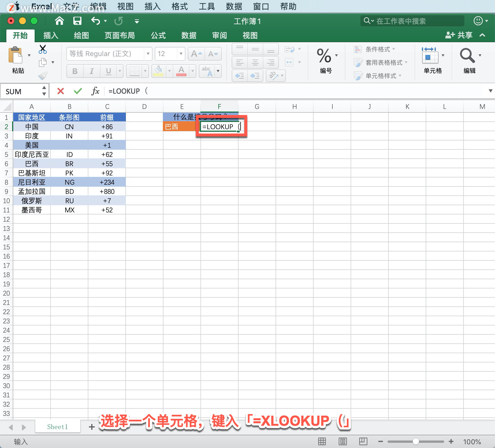Click the 共享 share button
This screenshot has height=448, width=495.
click(459, 35)
